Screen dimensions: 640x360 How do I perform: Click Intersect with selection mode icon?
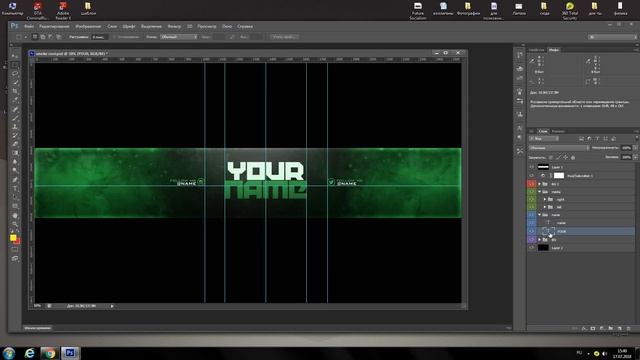tap(59, 37)
